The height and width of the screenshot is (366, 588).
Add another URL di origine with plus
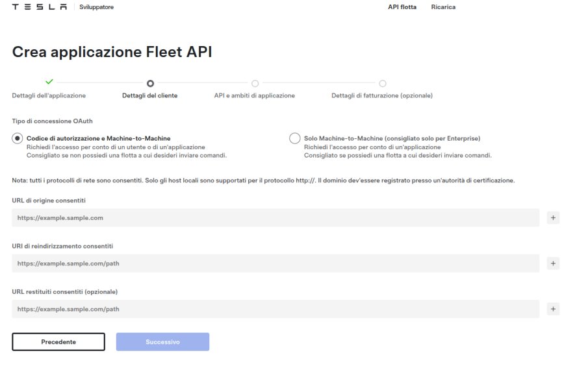click(x=553, y=218)
